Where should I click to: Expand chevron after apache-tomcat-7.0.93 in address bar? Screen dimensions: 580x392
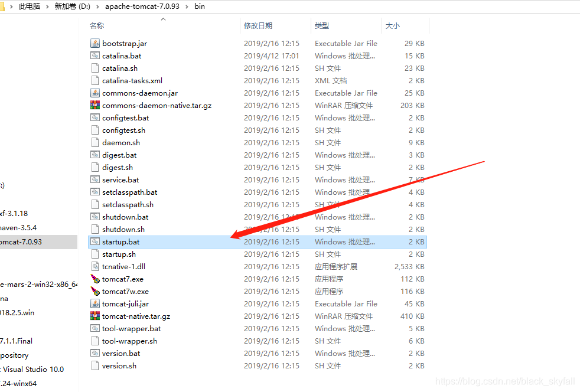tap(187, 6)
